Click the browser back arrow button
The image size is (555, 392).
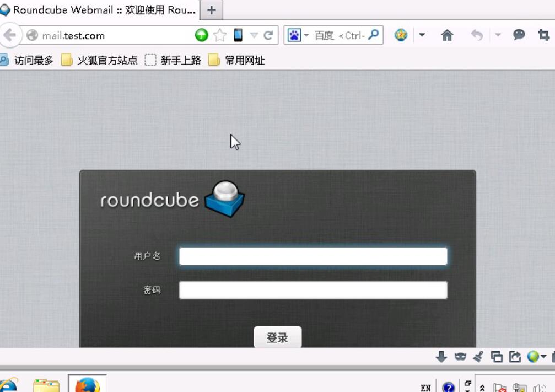coord(9,35)
